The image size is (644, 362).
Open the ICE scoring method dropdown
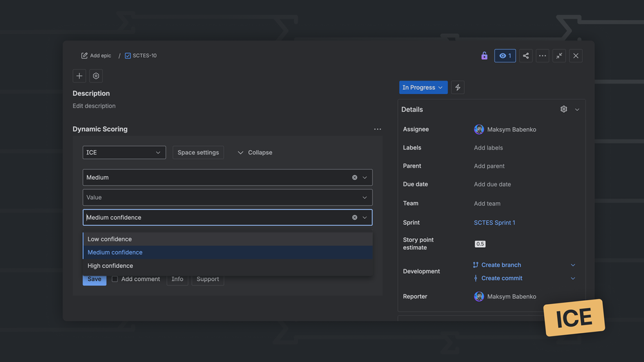[124, 153]
